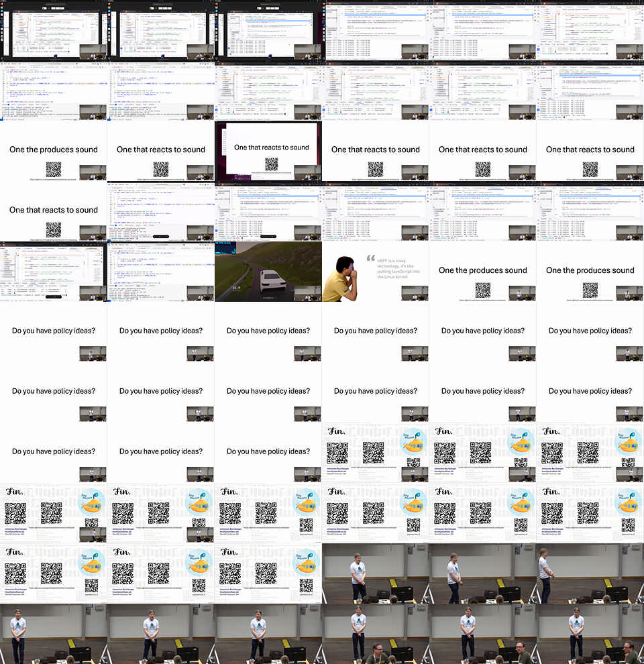Image resolution: width=644 pixels, height=664 pixels.
Task: Select speaker thumbnail with green-shirted audience member at bottom center
Action: (x=376, y=634)
